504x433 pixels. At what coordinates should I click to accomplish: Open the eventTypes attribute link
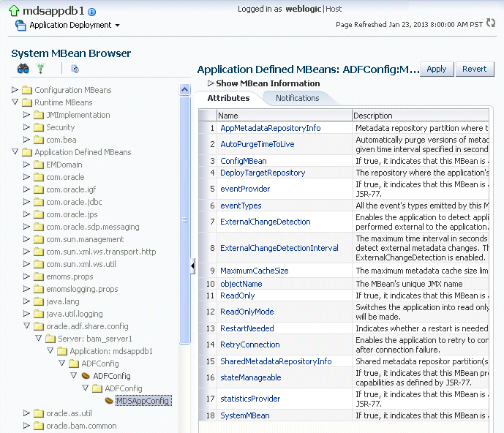241,206
